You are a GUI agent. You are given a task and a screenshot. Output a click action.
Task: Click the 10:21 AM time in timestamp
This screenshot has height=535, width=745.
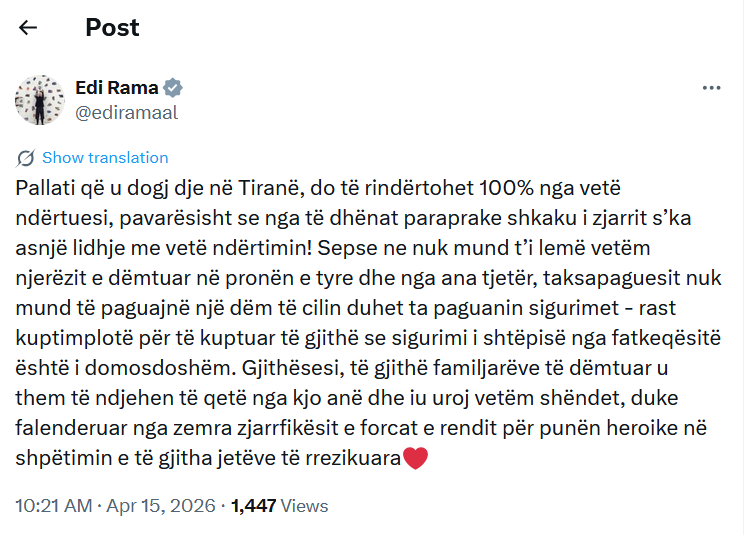pyautogui.click(x=53, y=507)
